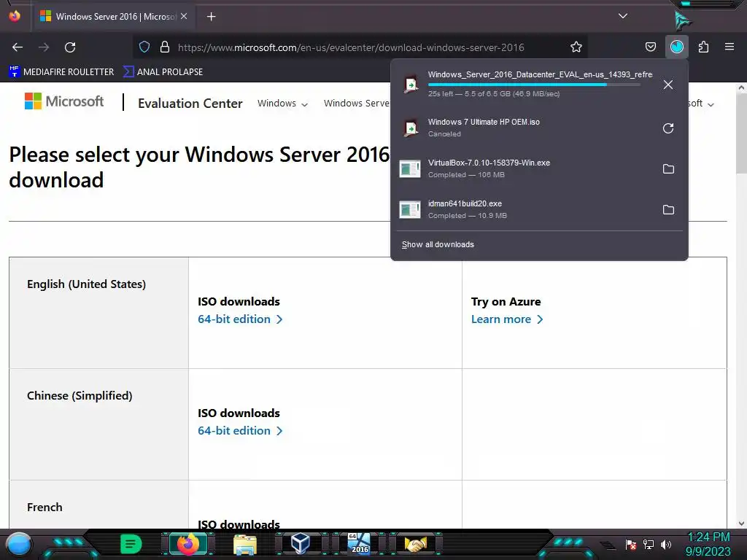Open the Start orb
The height and width of the screenshot is (560, 747).
(19, 544)
